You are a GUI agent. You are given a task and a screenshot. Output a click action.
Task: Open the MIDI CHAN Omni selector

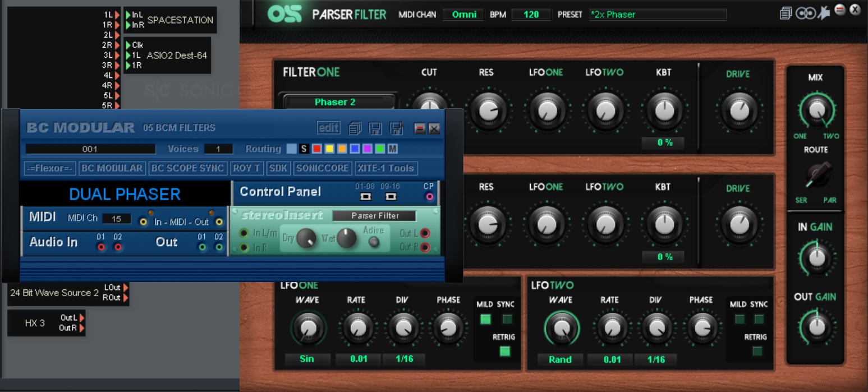click(x=463, y=15)
